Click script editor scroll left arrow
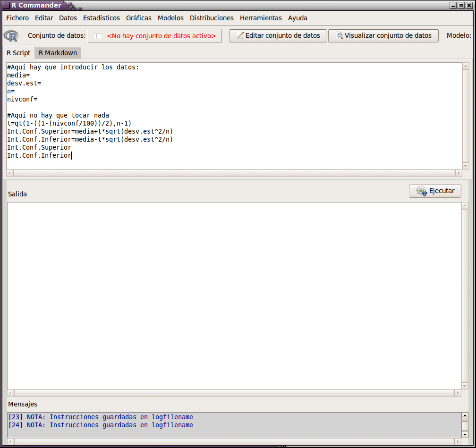 pos(10,173)
